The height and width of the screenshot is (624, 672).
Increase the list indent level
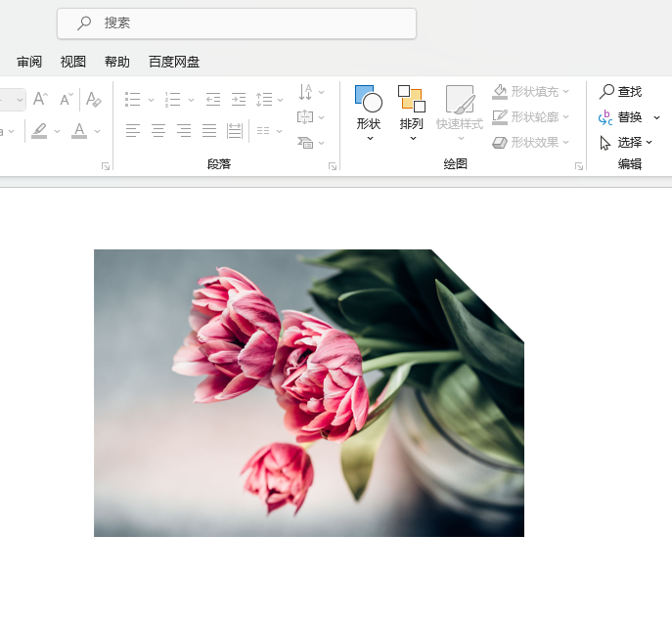(239, 100)
